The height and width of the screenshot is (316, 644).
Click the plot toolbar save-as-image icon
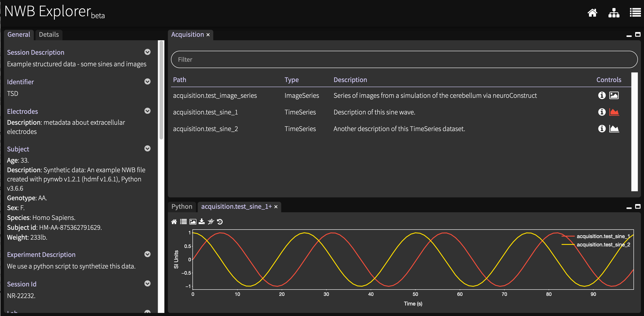pyautogui.click(x=192, y=221)
